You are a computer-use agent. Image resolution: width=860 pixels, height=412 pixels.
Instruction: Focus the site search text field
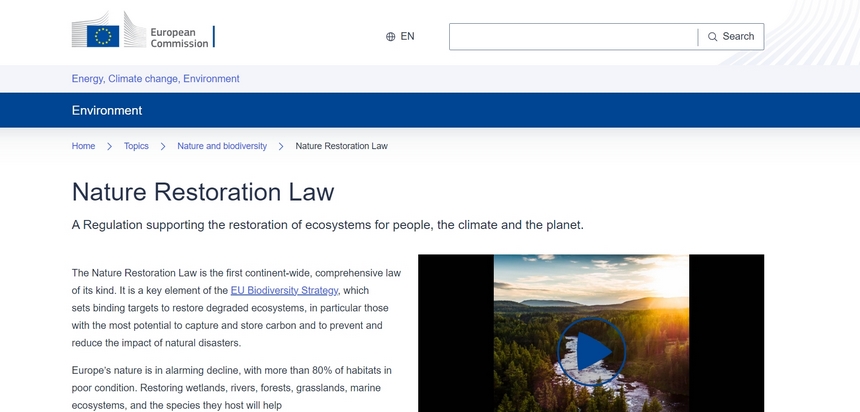pyautogui.click(x=573, y=37)
